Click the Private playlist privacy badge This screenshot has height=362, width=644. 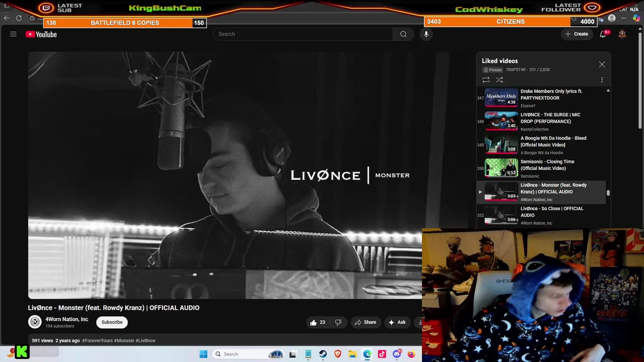coord(493,70)
